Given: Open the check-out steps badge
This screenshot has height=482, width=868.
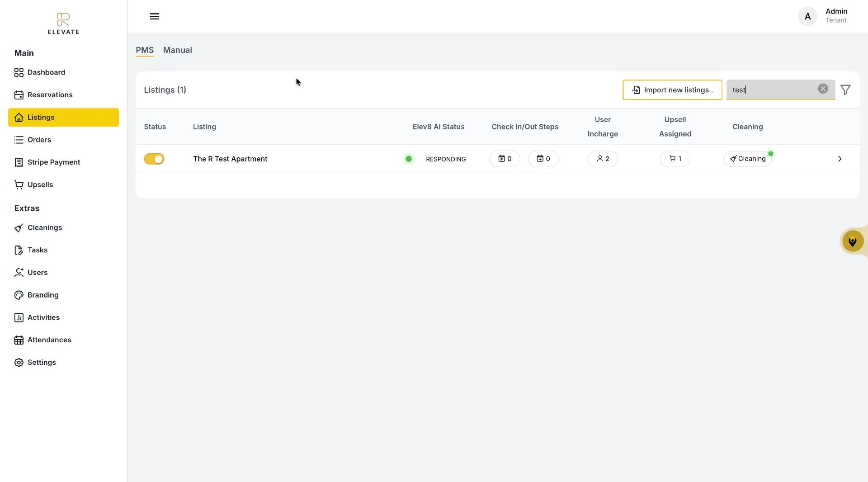Looking at the screenshot, I should coord(543,159).
